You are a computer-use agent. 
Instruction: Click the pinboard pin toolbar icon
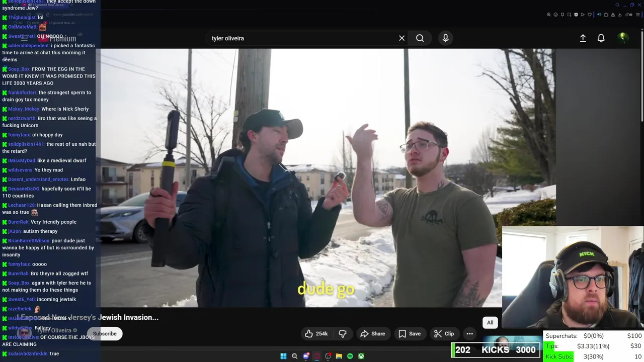(x=562, y=15)
